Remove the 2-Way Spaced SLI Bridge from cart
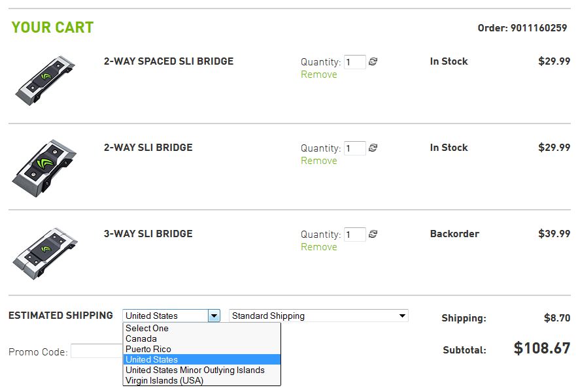The width and height of the screenshot is (578, 392). click(x=318, y=74)
